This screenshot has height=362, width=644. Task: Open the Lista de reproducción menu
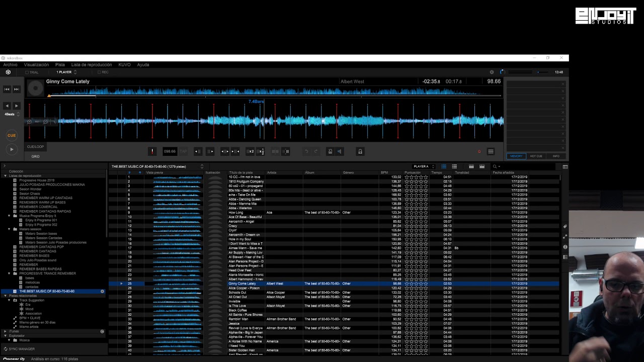[92, 65]
